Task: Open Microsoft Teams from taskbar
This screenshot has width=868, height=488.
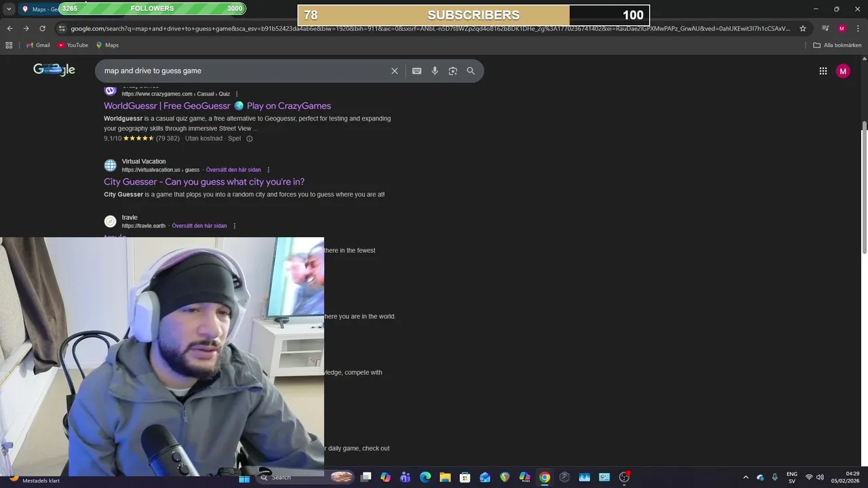Action: (x=406, y=477)
